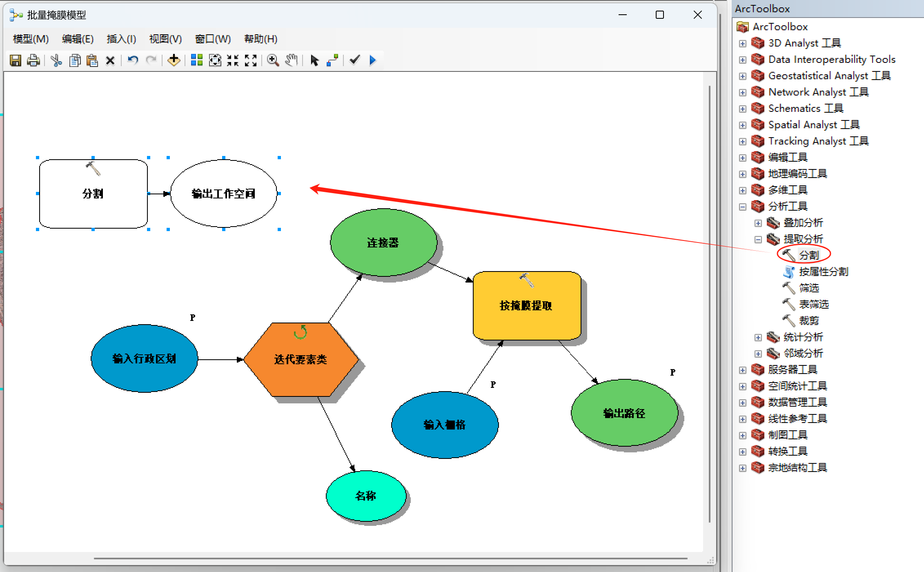Select the Run model tool (blue arrow)
This screenshot has width=924, height=572.
(372, 60)
